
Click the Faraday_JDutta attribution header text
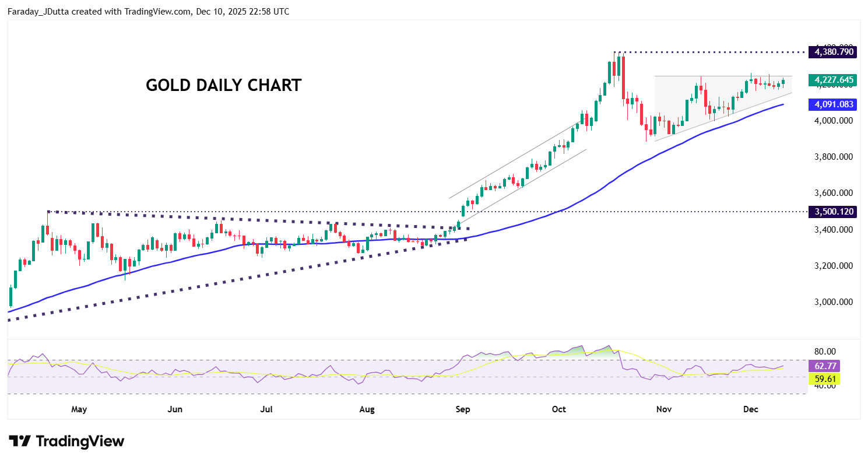(x=148, y=11)
